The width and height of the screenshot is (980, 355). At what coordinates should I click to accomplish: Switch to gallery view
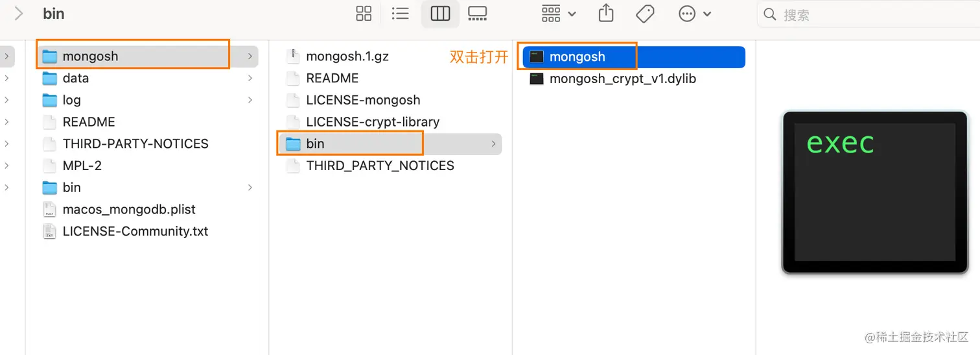coord(478,14)
